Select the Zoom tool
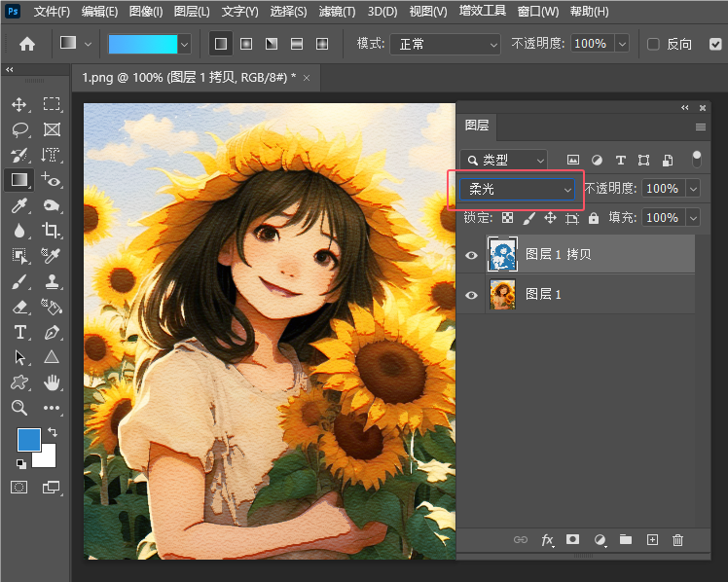 (19, 408)
